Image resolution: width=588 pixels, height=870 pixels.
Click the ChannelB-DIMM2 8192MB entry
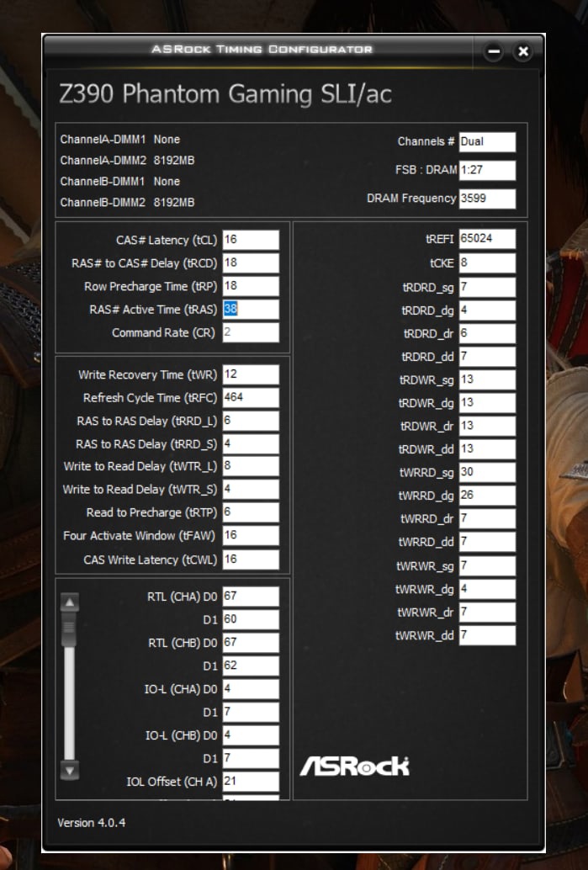(x=127, y=203)
